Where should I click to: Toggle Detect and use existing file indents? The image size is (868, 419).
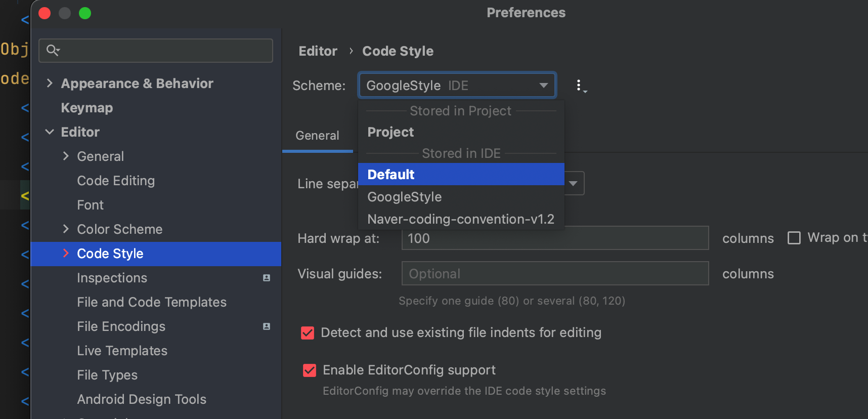pos(308,333)
